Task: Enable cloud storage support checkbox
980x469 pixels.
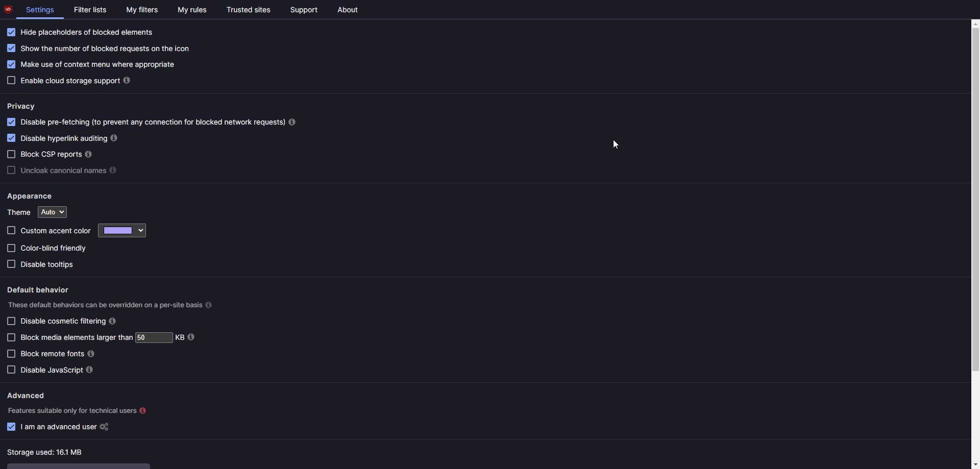Action: (11, 81)
